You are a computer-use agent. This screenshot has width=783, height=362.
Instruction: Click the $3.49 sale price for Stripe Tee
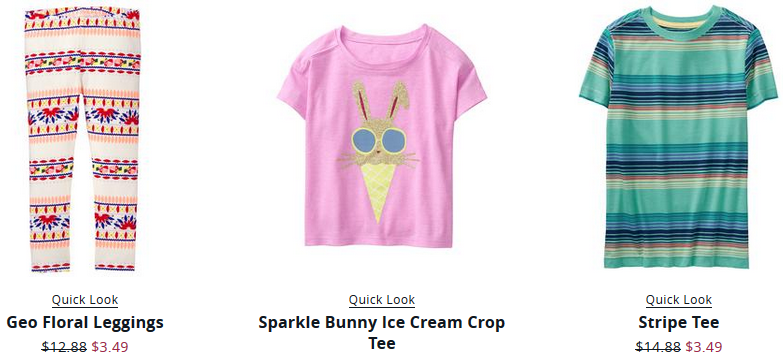tap(704, 347)
